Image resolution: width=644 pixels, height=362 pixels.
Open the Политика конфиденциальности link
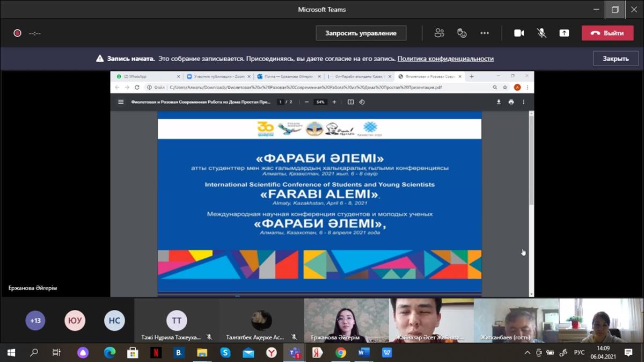point(445,59)
